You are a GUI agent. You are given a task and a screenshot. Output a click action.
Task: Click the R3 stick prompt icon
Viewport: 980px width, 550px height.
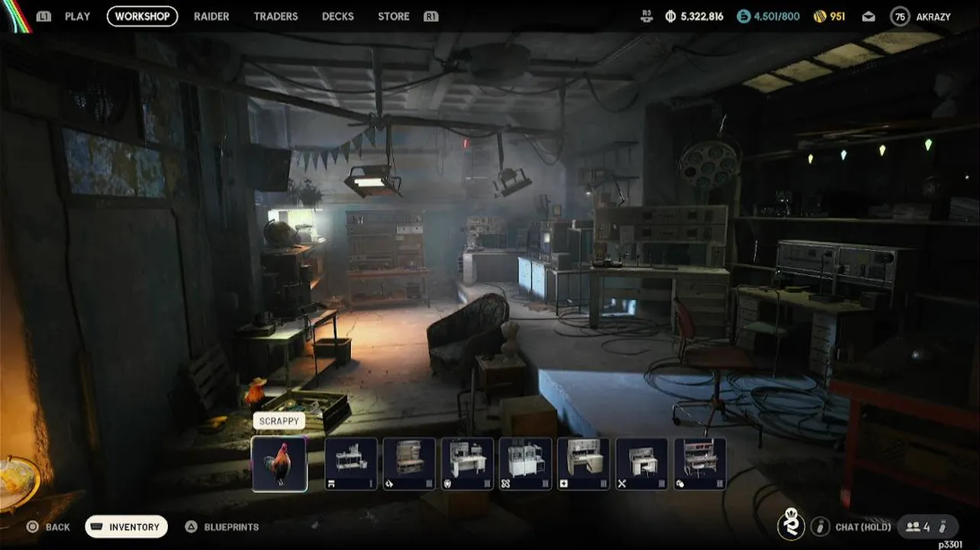point(648,16)
